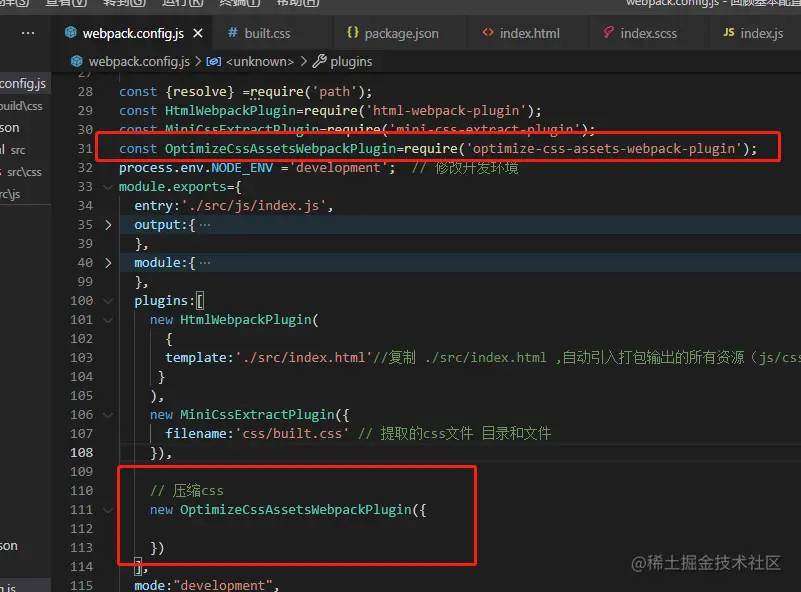This screenshot has width=801, height=592.
Task: Select config.js entry in the sidebar
Action: click(x=25, y=83)
